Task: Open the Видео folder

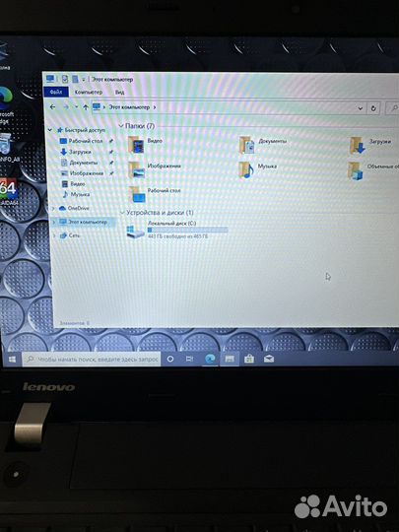Action: click(x=145, y=144)
